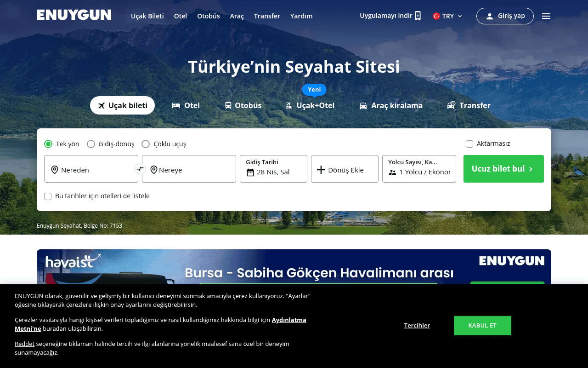This screenshot has width=588, height=368.
Task: Click Dönüş Ekle to add return date
Action: pos(345,169)
